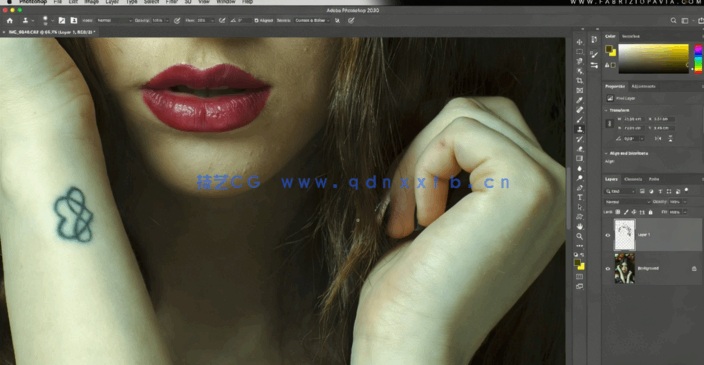Viewport: 704px width, 365px height.
Task: Click the Home icon in options bar
Action: click(x=9, y=21)
